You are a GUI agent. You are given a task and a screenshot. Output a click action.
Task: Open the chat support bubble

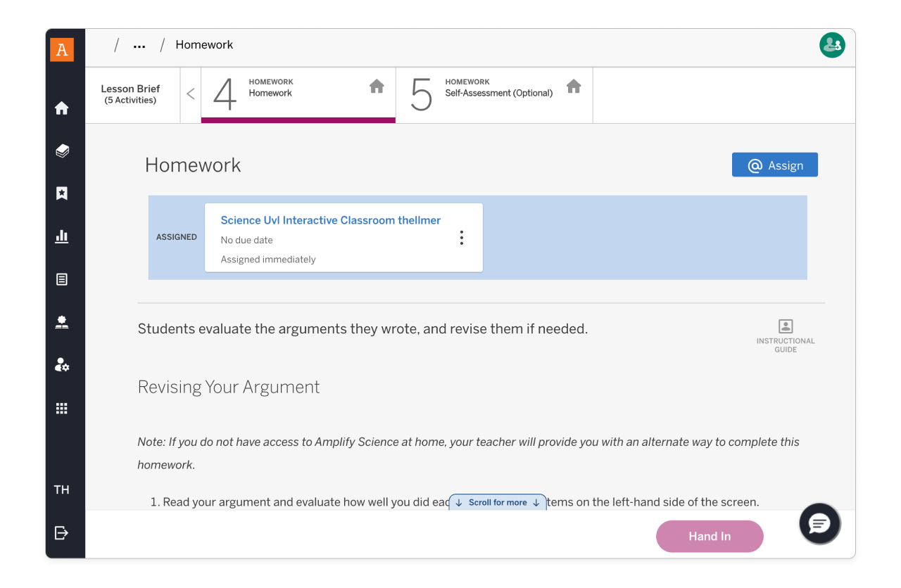pos(819,523)
